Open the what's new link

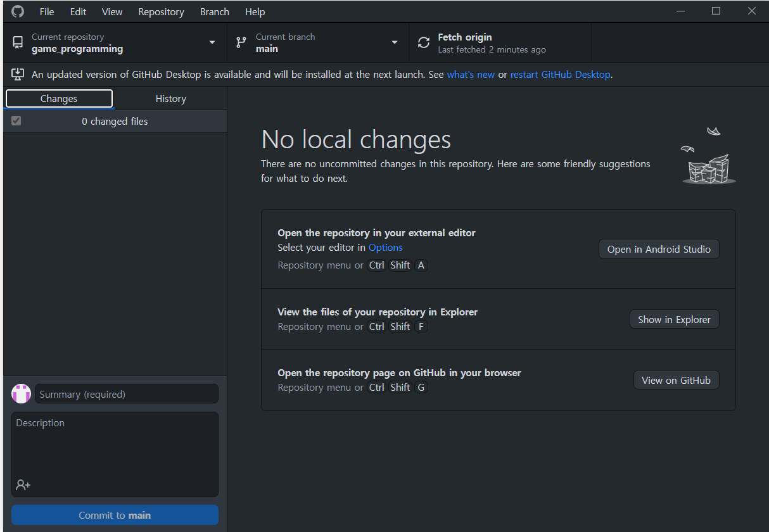coord(471,74)
